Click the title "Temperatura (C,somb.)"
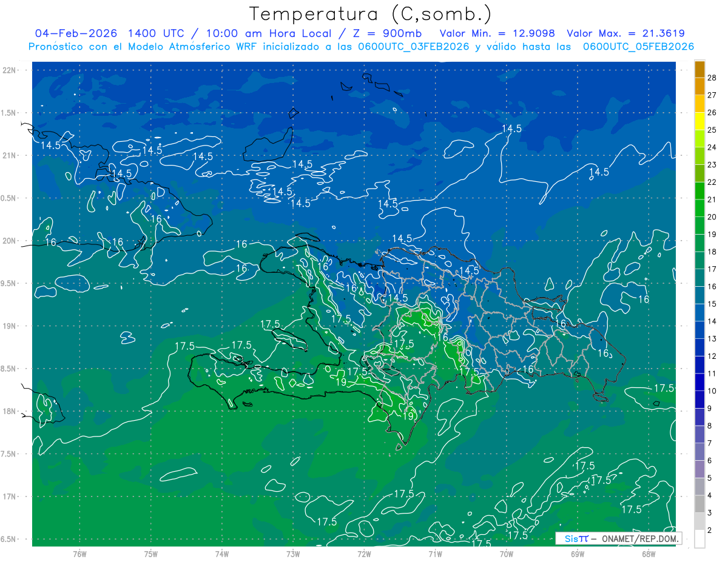 tap(370, 13)
